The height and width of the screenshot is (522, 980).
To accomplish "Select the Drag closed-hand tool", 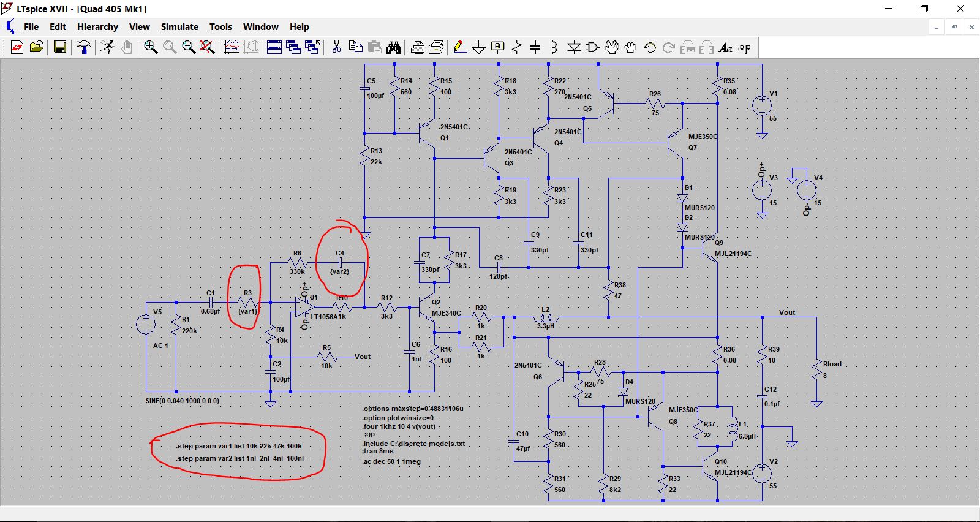I will tap(631, 47).
